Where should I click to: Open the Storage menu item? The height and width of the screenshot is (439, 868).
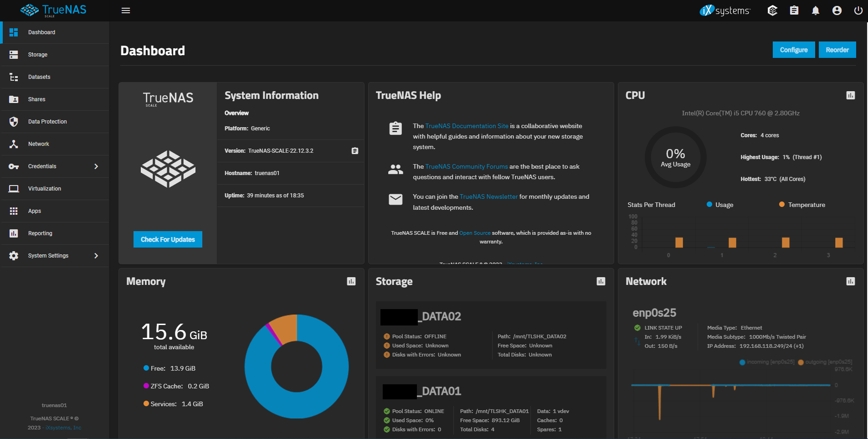pos(55,55)
